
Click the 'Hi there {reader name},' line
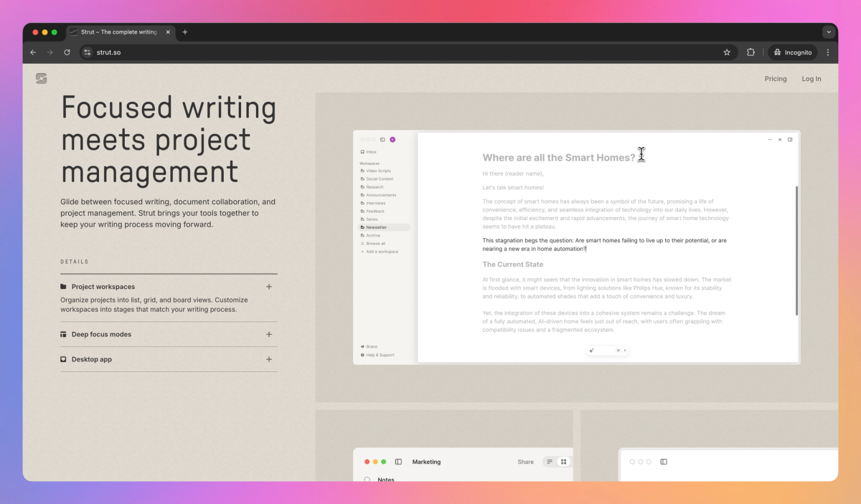click(x=513, y=173)
